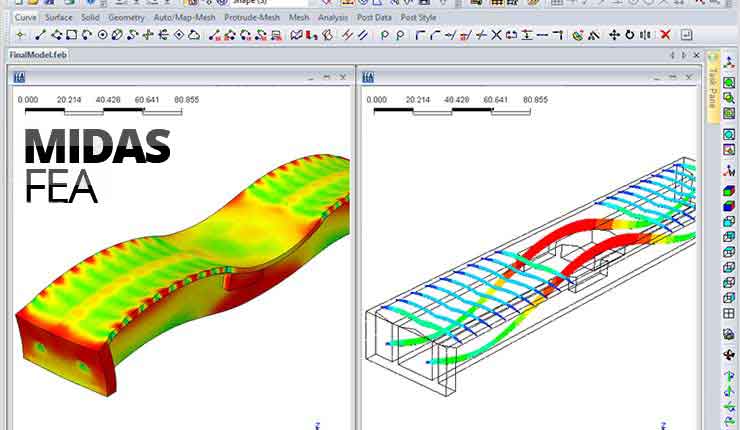Screen dimensions: 740x430
Task: Open the Surface menu
Action: [x=59, y=17]
